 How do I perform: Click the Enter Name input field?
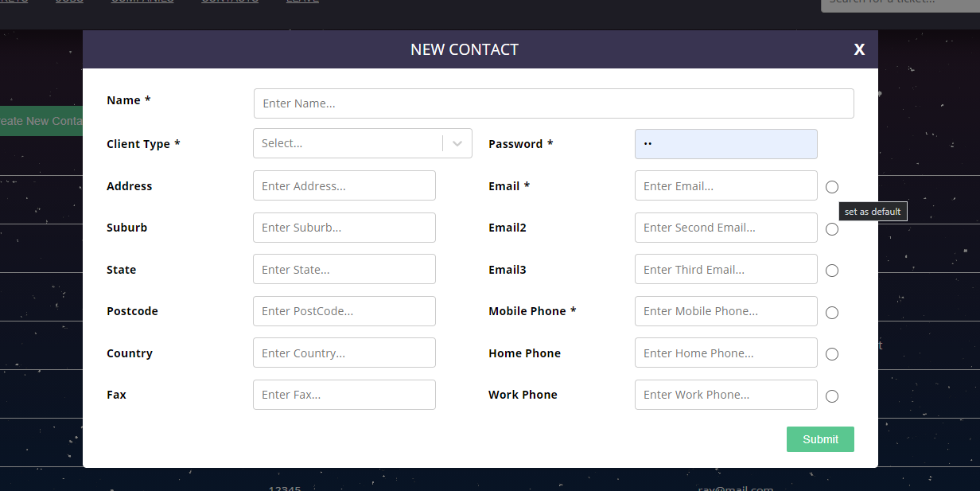click(554, 103)
